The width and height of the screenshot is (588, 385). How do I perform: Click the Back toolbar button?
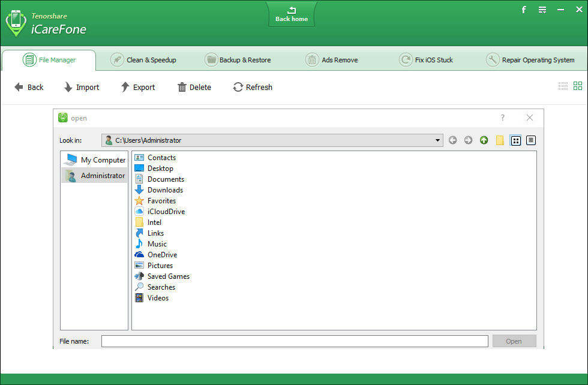pyautogui.click(x=29, y=88)
